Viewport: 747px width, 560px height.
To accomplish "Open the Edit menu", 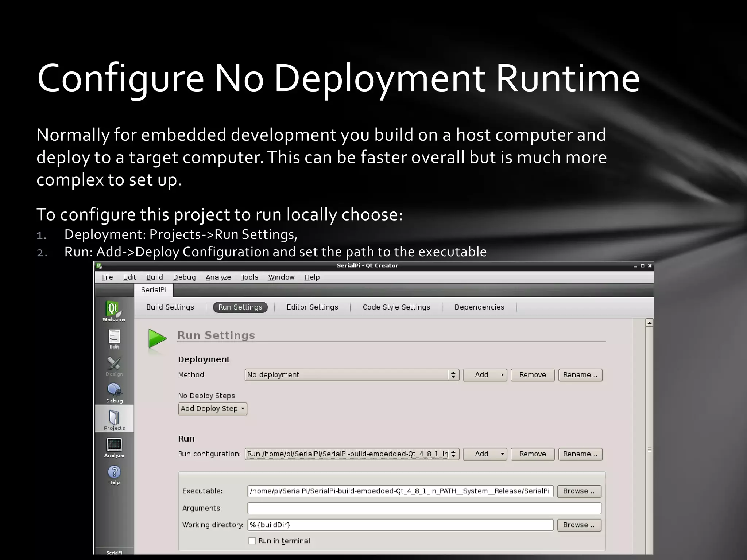I will pos(129,277).
